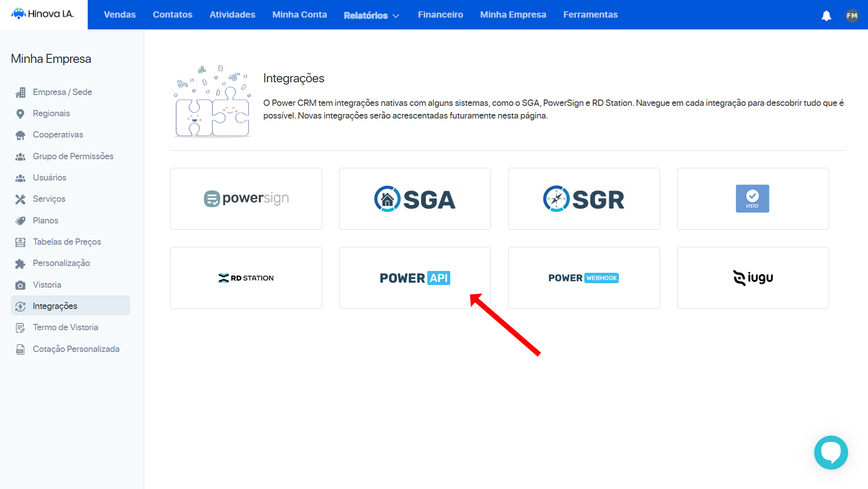The width and height of the screenshot is (868, 489).
Task: Open the Power Webhook integration card
Action: pos(584,278)
